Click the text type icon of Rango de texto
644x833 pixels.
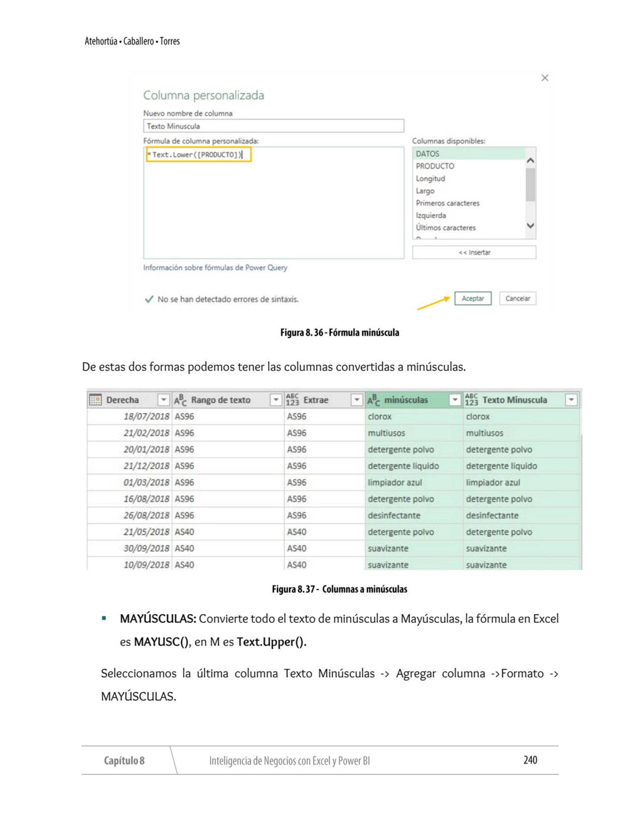point(180,400)
